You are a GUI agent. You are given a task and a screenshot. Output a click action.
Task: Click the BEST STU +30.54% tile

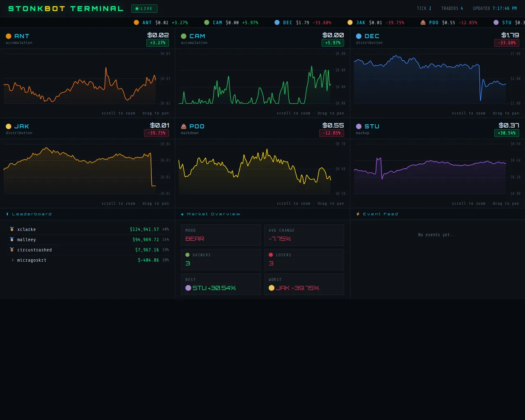[x=221, y=284]
